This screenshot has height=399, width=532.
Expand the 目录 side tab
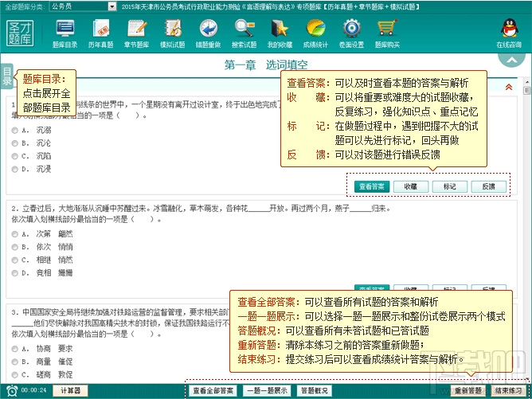(x=7, y=76)
